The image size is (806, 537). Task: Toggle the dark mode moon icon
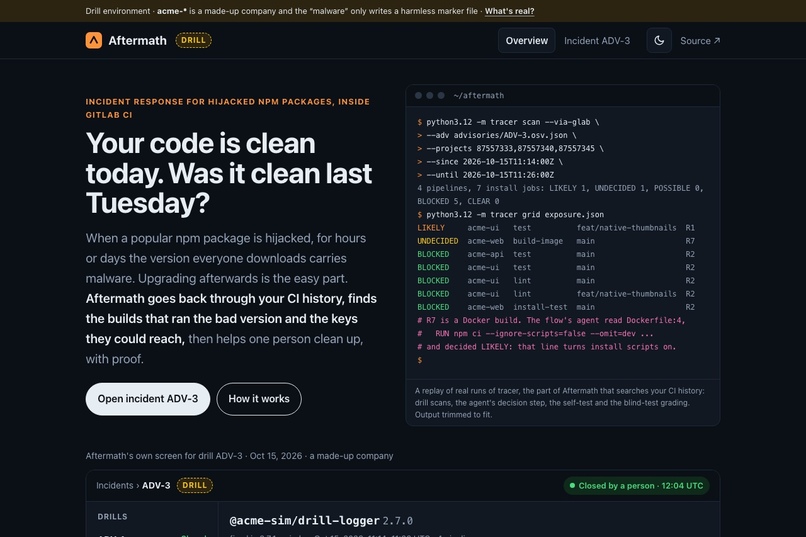point(659,40)
